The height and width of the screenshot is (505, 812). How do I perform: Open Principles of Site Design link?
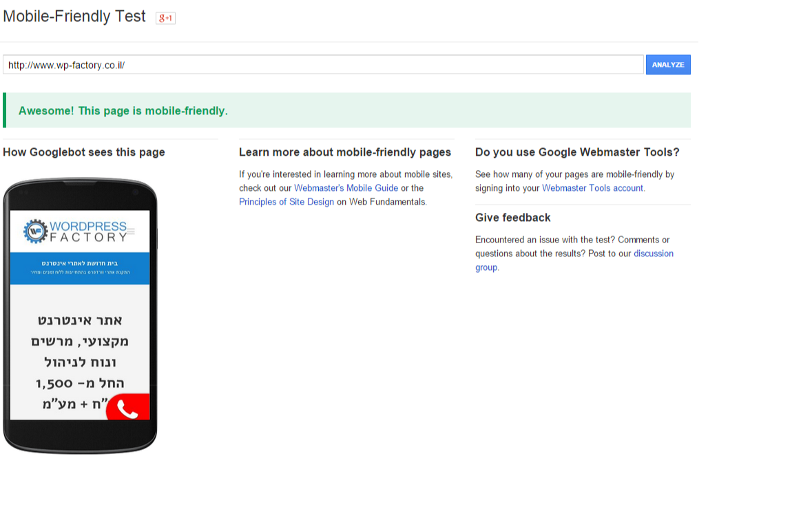point(287,202)
